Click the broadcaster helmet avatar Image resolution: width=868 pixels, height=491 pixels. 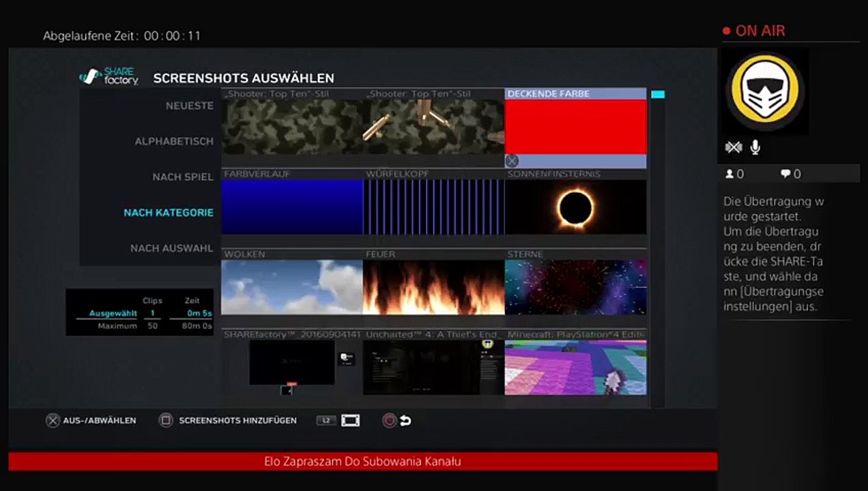coord(765,91)
